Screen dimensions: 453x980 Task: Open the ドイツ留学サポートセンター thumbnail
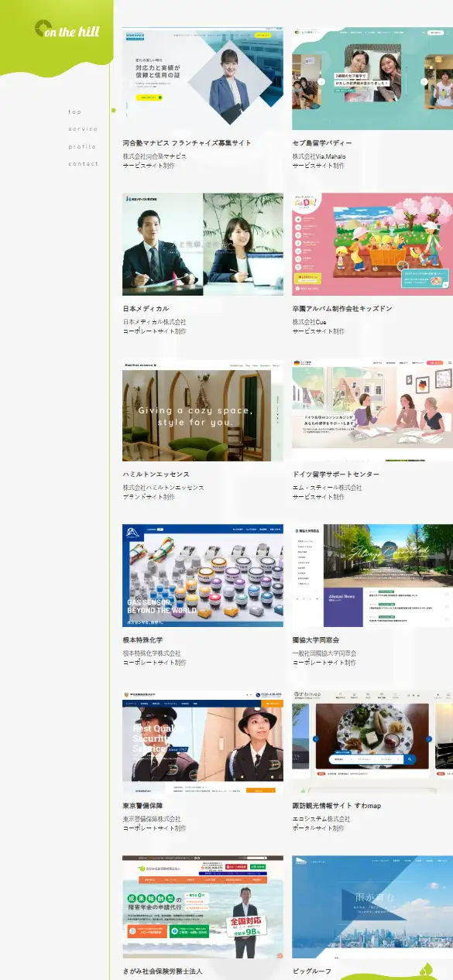[372, 409]
